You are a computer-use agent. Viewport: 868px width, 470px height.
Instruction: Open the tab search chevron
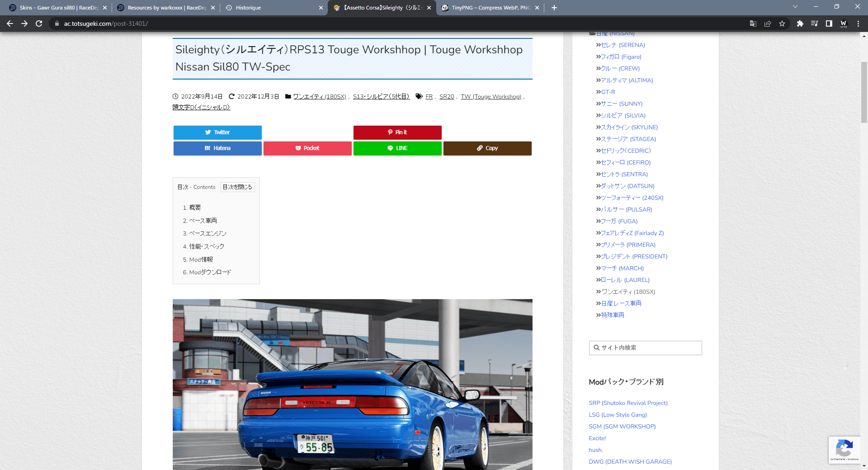[795, 7]
